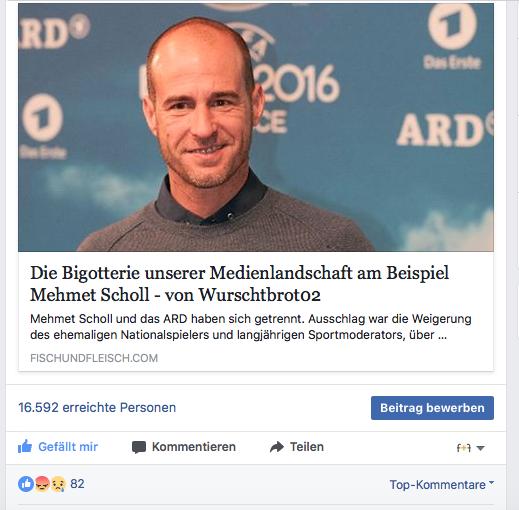The height and width of the screenshot is (510, 519).
Task: Click the article preview photo
Action: click(x=256, y=127)
